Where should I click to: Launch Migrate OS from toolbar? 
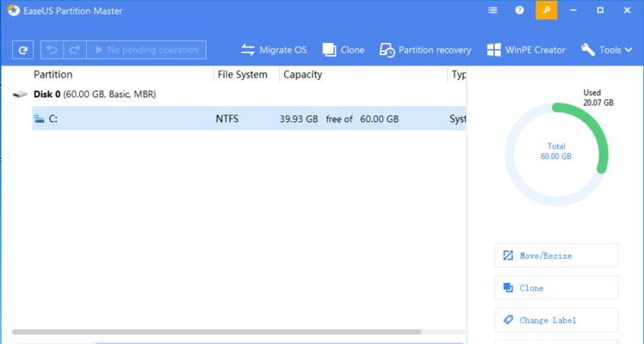274,50
